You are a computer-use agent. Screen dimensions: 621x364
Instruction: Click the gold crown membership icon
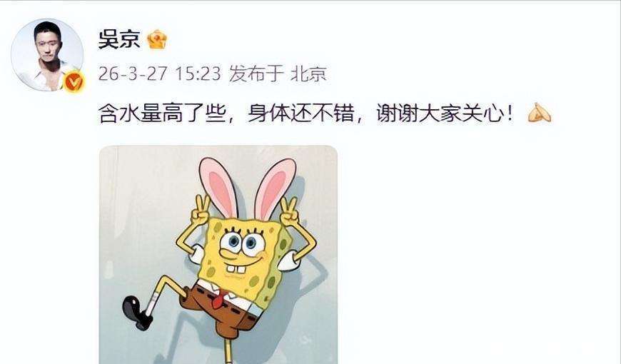click(x=157, y=39)
